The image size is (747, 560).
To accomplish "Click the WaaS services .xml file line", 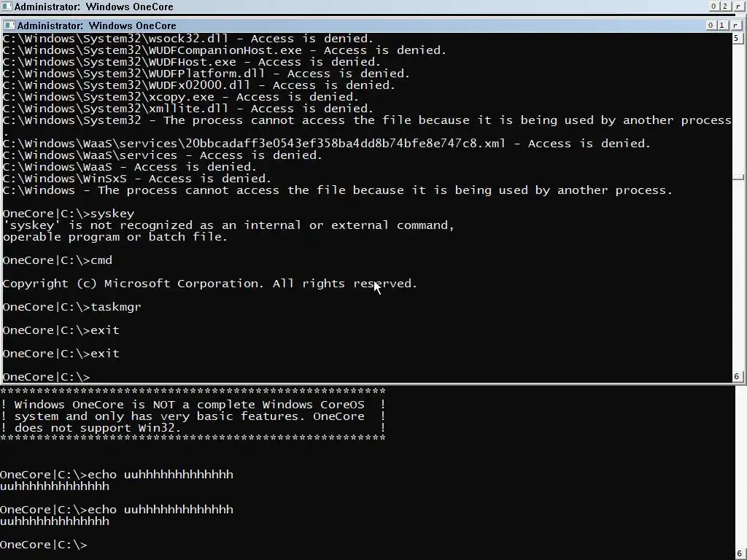I will 327,144.
